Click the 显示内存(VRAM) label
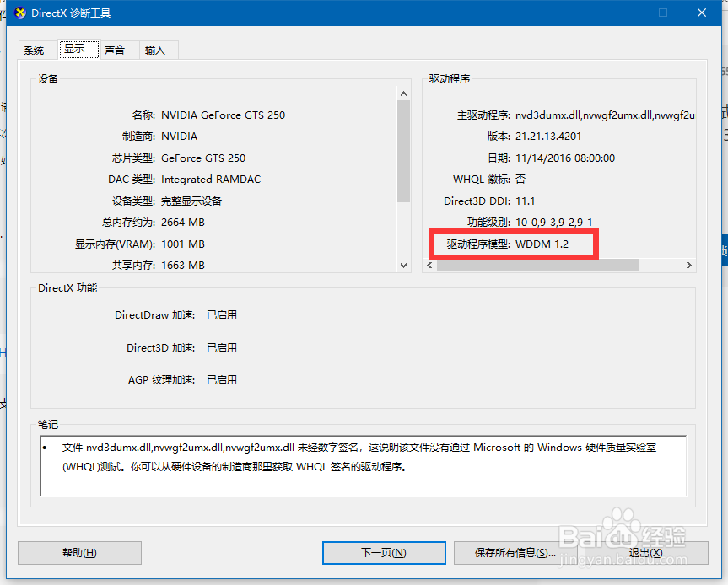Image resolution: width=728 pixels, height=585 pixels. 115,244
